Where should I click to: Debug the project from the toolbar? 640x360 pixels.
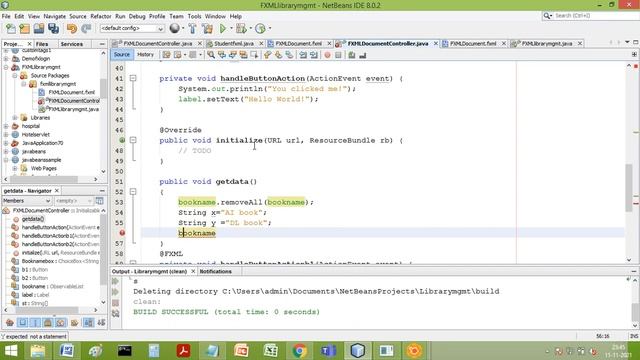click(x=241, y=29)
